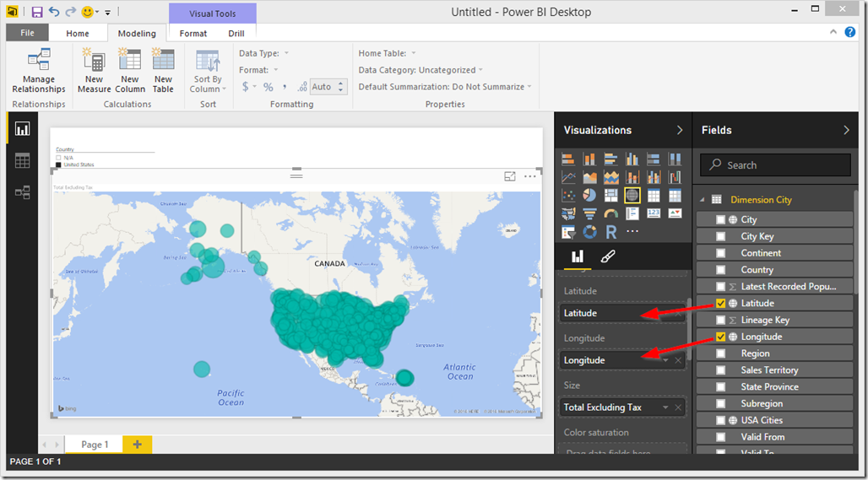This screenshot has width=868, height=480.
Task: Switch to Data view in left sidebar
Action: [x=22, y=161]
